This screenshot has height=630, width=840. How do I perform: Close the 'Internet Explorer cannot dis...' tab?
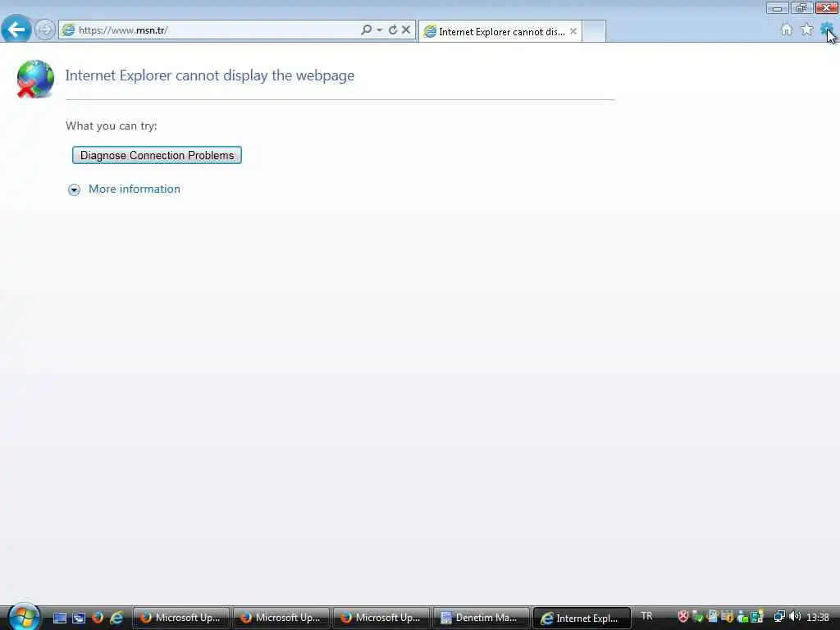click(573, 32)
